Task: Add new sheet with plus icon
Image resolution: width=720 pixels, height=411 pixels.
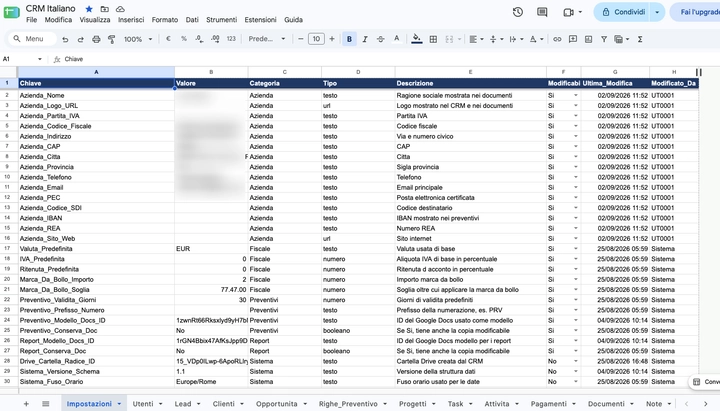Action: point(26,404)
